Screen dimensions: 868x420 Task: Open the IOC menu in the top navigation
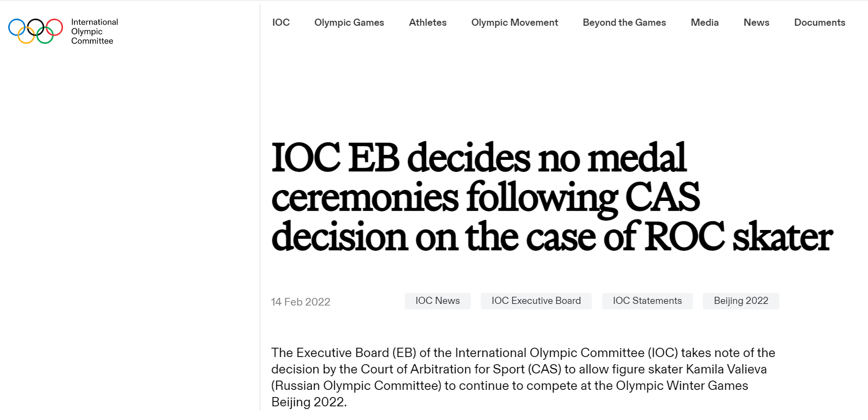[x=281, y=22]
